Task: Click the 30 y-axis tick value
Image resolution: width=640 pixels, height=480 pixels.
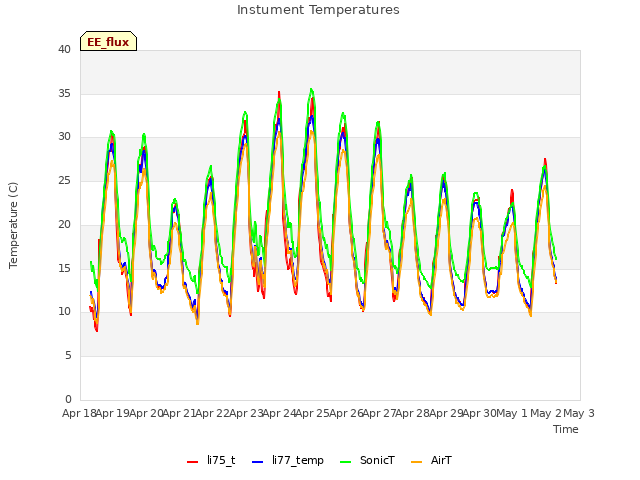Action: [x=64, y=137]
